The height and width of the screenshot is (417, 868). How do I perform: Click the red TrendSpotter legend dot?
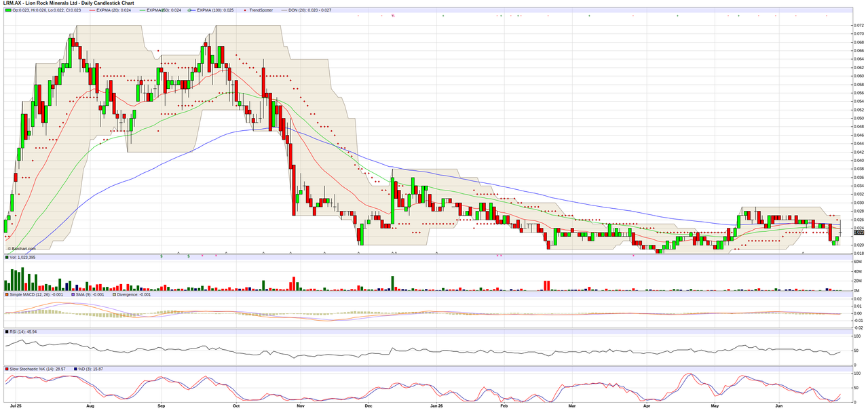point(245,10)
